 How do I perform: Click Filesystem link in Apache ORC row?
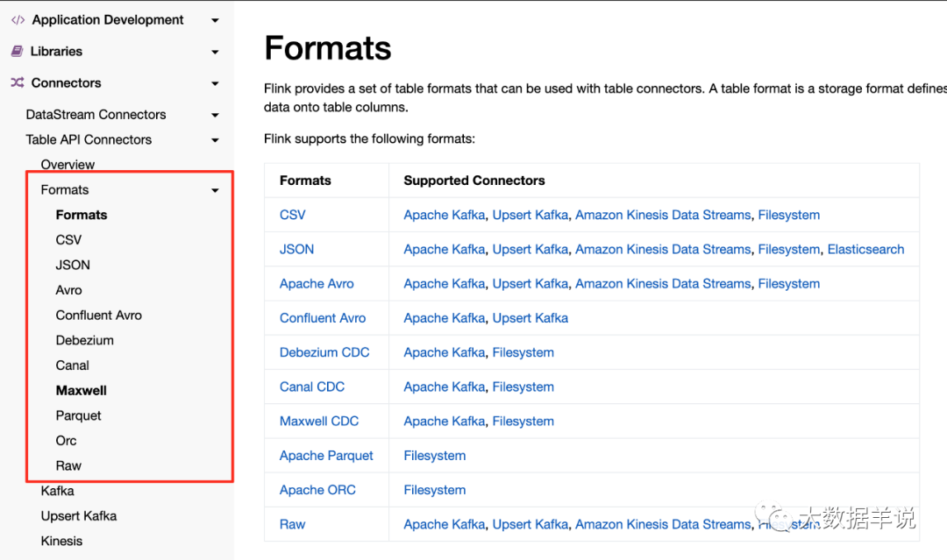coord(434,490)
